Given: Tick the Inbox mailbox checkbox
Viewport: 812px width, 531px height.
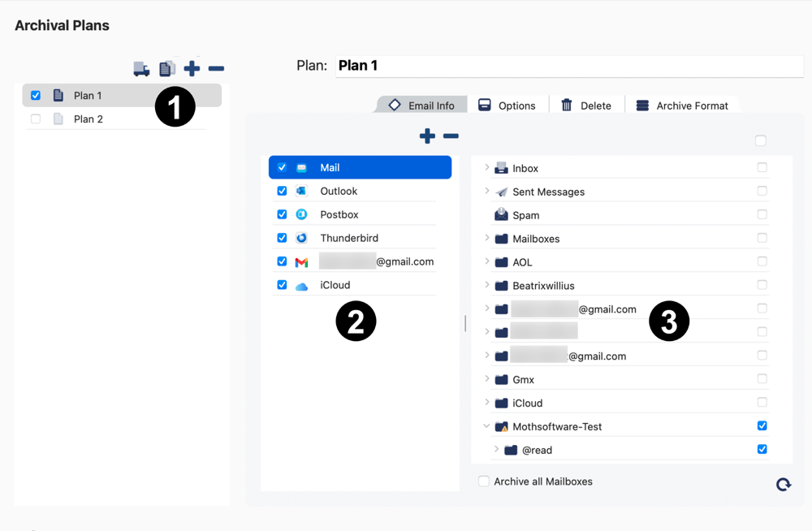Looking at the screenshot, I should (x=762, y=167).
